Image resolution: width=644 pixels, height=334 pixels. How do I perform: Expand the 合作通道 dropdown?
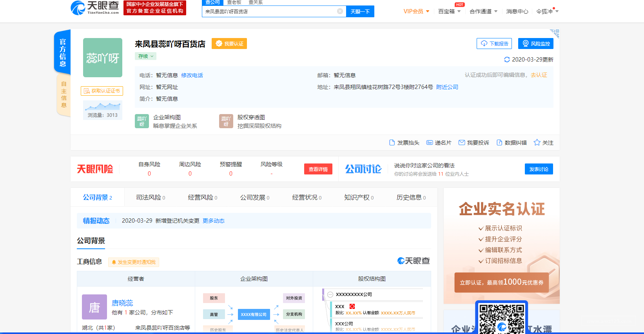[483, 11]
